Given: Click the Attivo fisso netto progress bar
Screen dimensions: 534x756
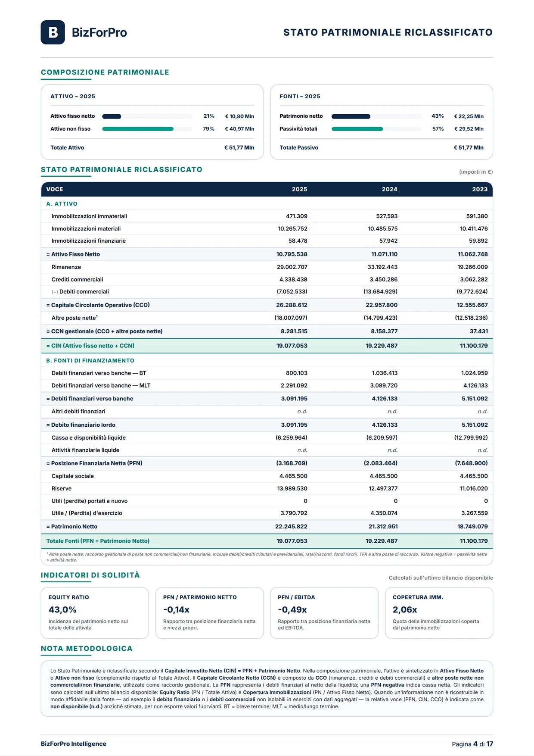Looking at the screenshot, I should coord(147,116).
